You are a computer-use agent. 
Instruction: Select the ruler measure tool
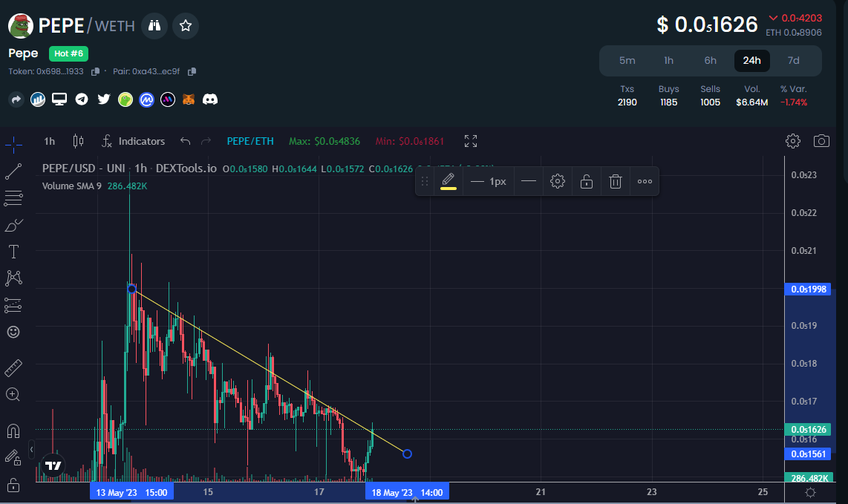[13, 367]
